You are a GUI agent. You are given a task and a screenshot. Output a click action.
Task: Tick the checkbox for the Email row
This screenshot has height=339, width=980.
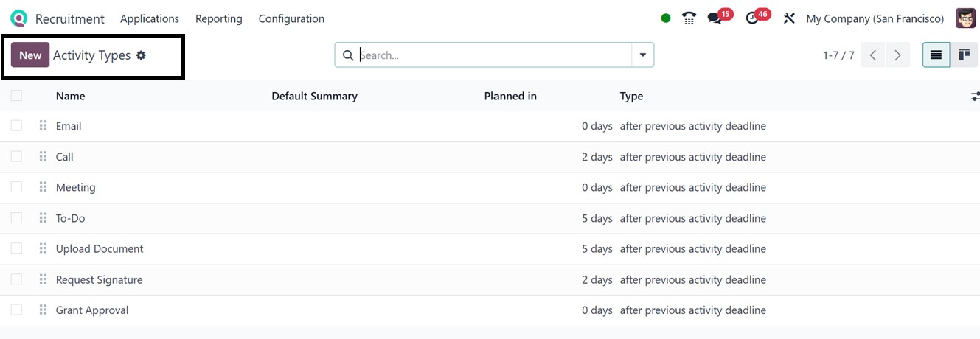(16, 126)
